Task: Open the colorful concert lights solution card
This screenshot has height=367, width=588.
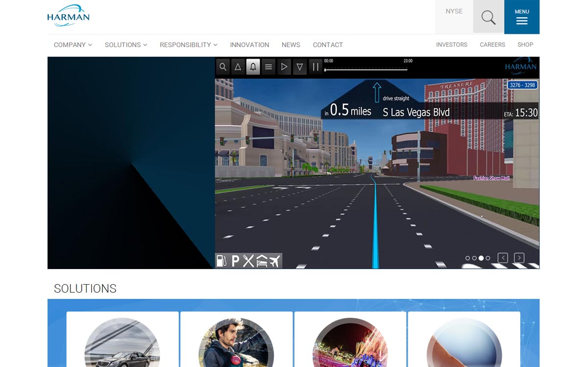Action: (350, 339)
